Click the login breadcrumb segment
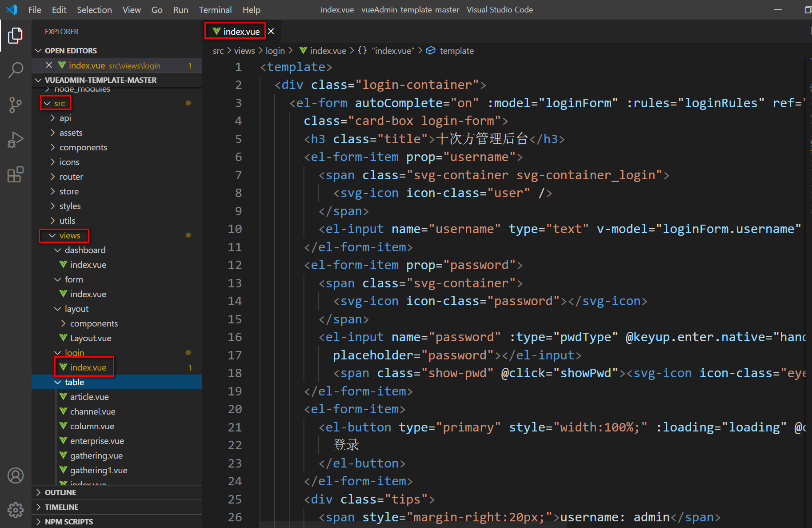Screen dimensions: 812x528 tap(275, 51)
